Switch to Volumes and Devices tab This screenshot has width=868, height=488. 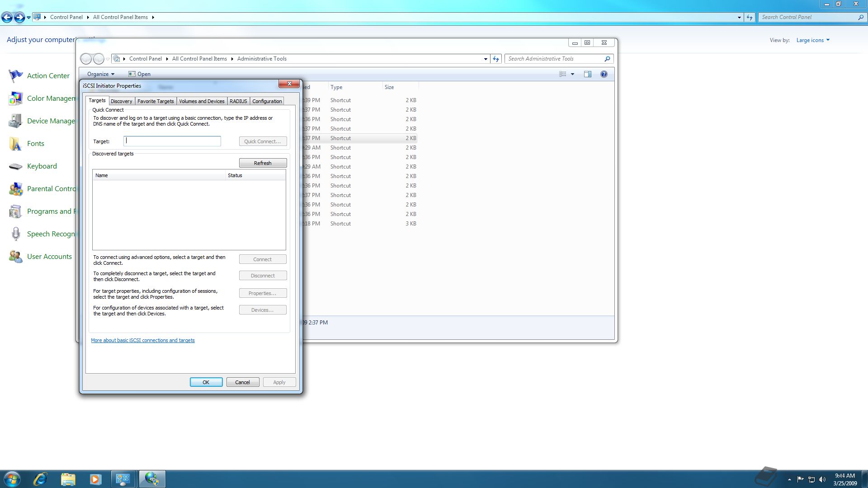(x=202, y=101)
